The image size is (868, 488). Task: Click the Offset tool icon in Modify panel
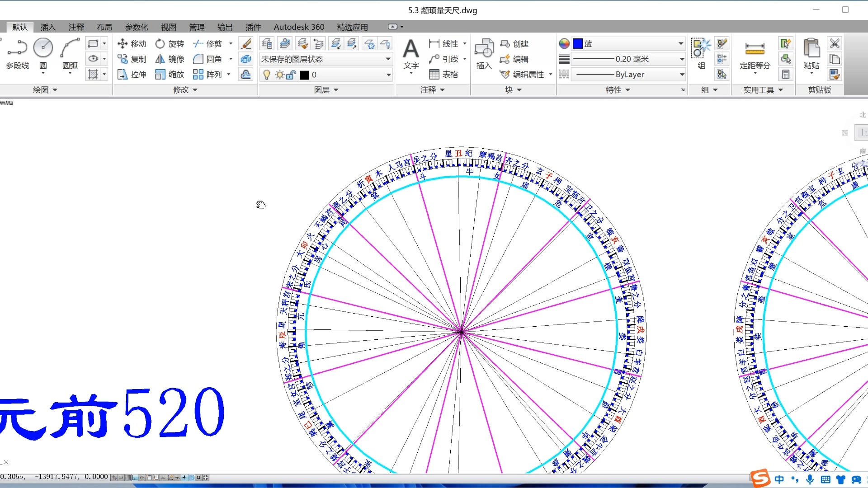point(246,74)
